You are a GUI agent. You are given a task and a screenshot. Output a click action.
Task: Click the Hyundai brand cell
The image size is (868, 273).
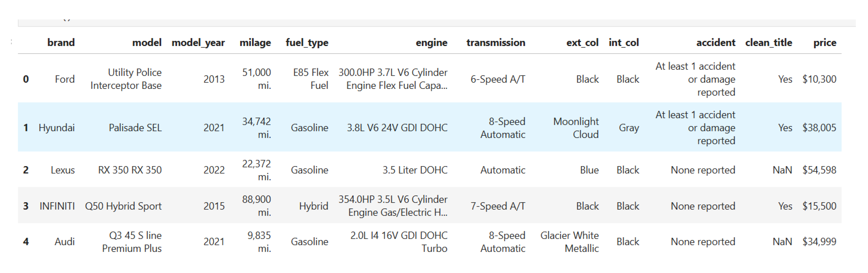coord(57,128)
